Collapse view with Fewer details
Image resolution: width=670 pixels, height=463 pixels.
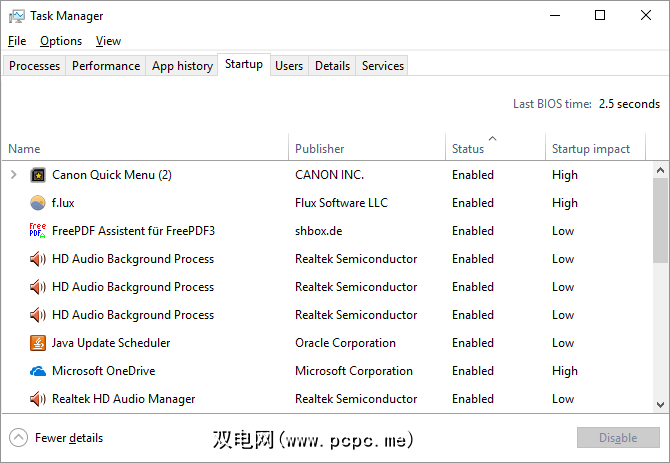[x=56, y=438]
